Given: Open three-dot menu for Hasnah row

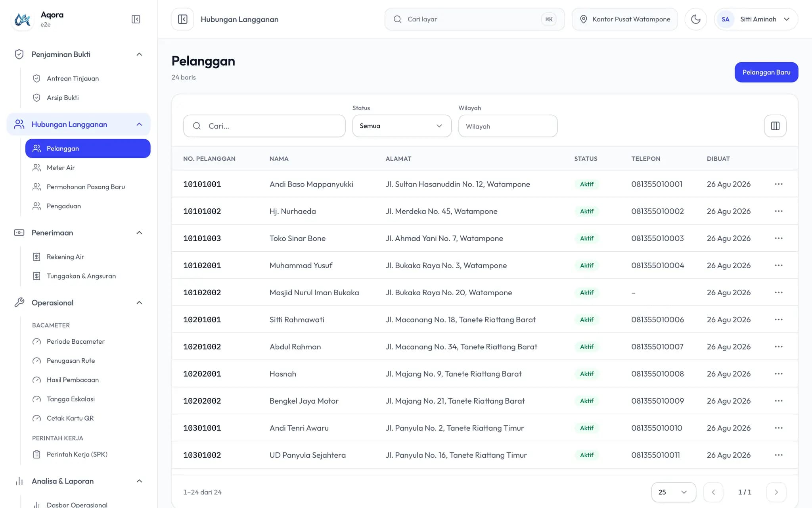Looking at the screenshot, I should click(778, 374).
